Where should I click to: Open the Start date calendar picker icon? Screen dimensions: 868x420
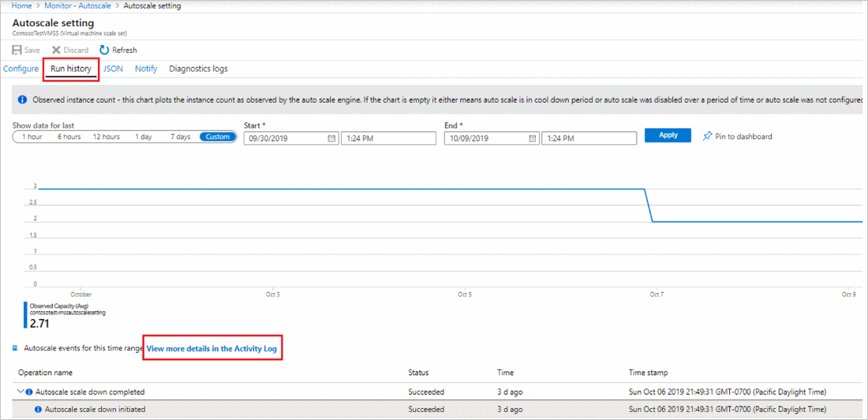tap(331, 138)
